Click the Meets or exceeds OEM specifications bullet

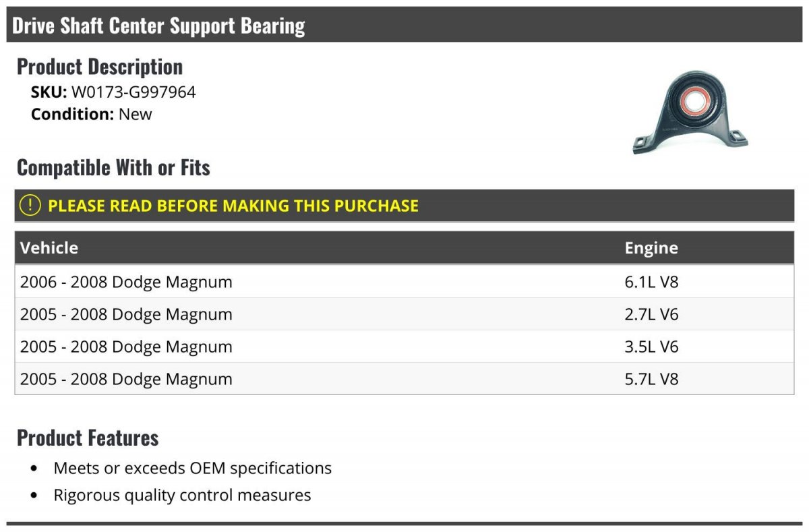[x=192, y=468]
